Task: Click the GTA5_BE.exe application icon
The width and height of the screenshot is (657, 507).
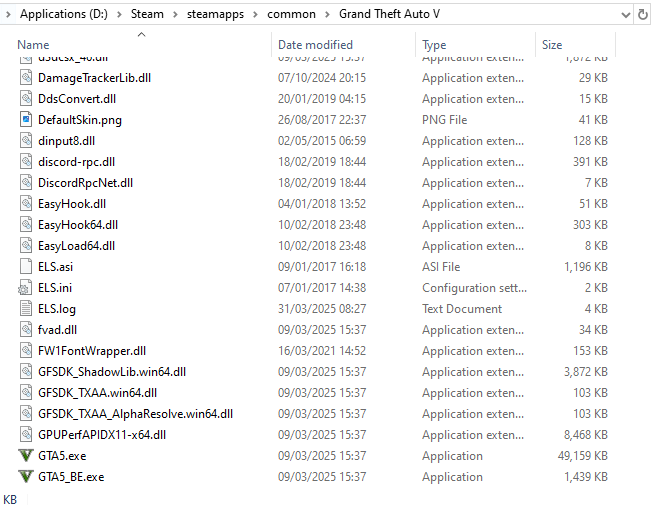Action: [26, 476]
